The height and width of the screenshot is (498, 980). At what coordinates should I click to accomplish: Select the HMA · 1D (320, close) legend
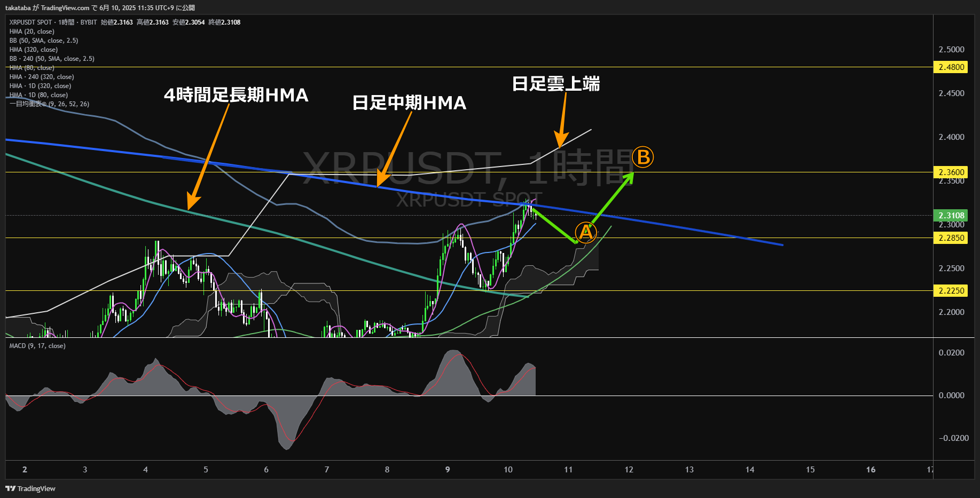point(40,86)
